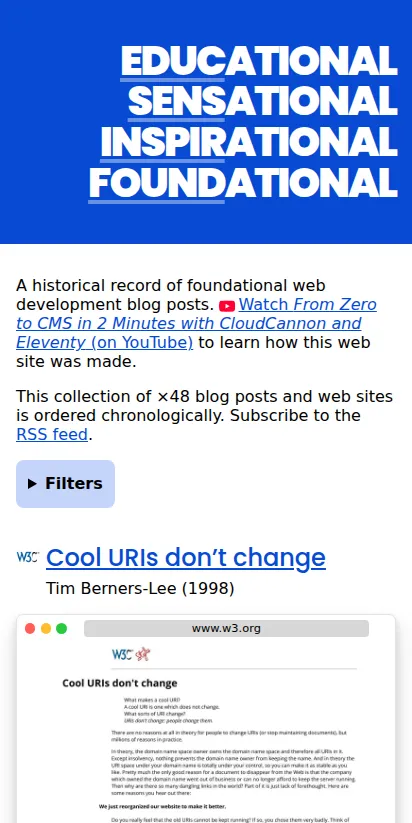Click the EDUCATIONAL heading word
This screenshot has height=823, width=412.
pos(259,61)
